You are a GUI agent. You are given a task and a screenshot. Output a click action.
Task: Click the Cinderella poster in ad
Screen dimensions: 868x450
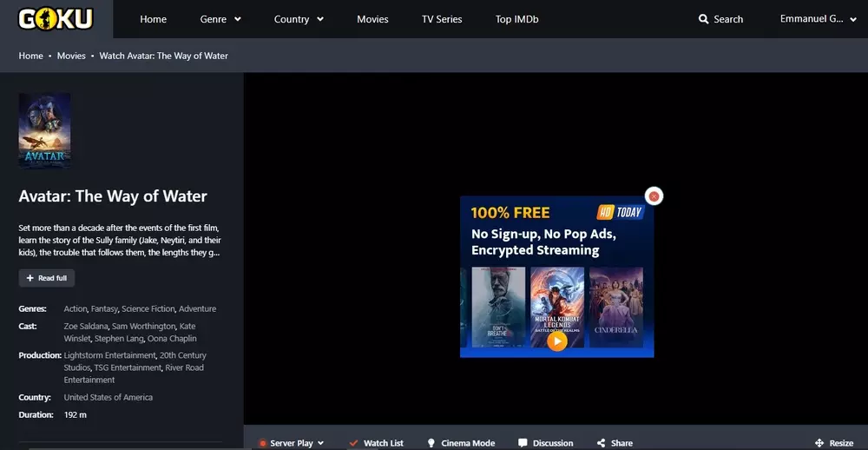click(x=616, y=307)
